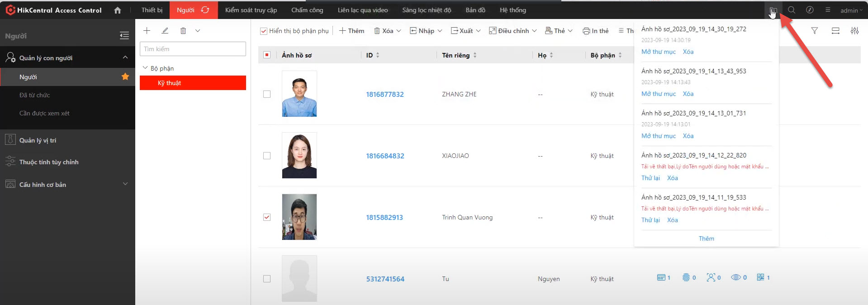
Task: Open the admin account dropdown
Action: tap(851, 10)
